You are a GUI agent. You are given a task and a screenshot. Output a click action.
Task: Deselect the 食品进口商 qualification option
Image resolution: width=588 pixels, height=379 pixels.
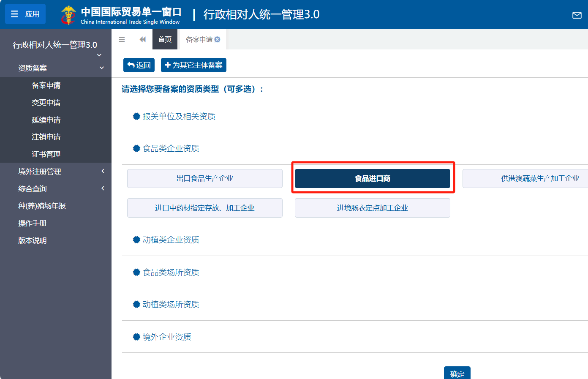(x=372, y=178)
